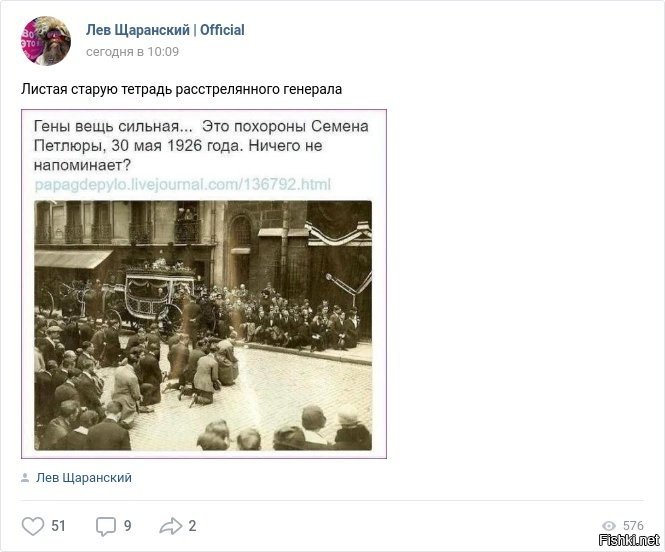Screen dimensions: 665x552
Task: Click the eye views counter icon
Action: [x=609, y=526]
